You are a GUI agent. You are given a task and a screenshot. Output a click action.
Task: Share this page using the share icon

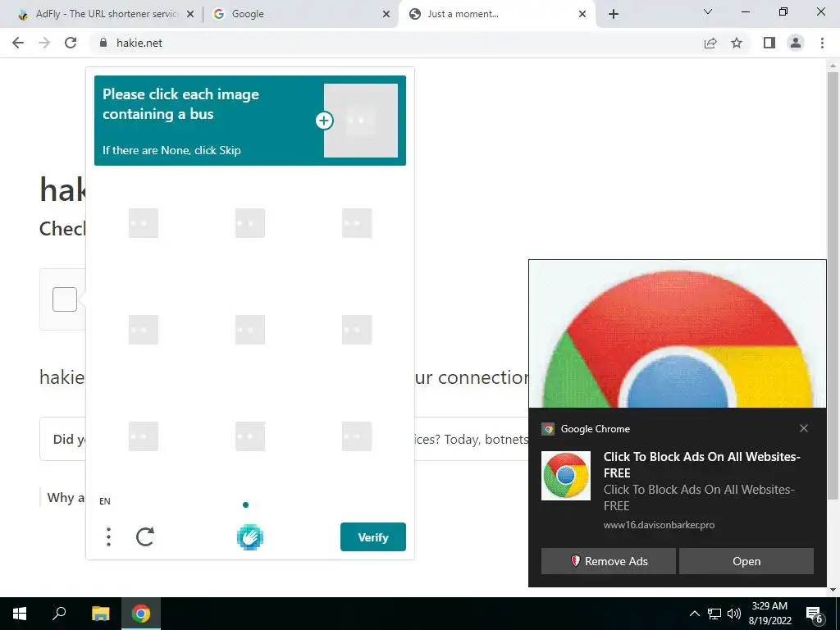[x=710, y=43]
